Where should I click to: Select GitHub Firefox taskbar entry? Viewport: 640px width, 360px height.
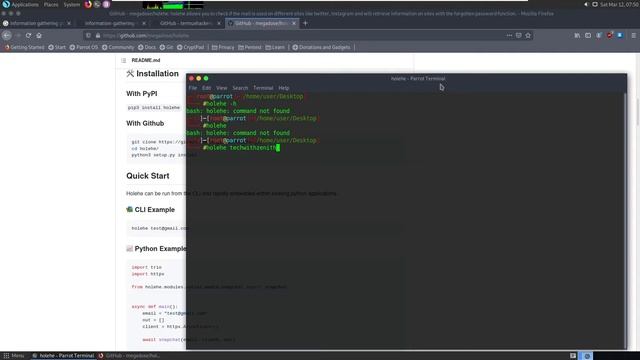point(129,356)
